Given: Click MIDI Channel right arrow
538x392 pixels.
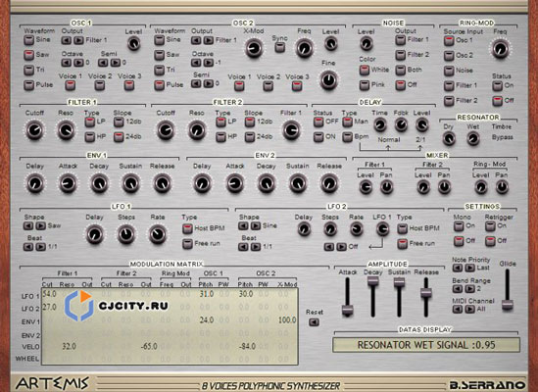Looking at the screenshot, I should (470, 309).
